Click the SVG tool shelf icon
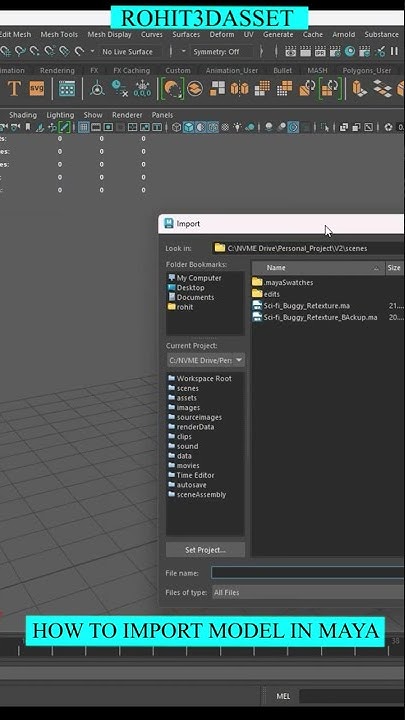 coord(37,88)
